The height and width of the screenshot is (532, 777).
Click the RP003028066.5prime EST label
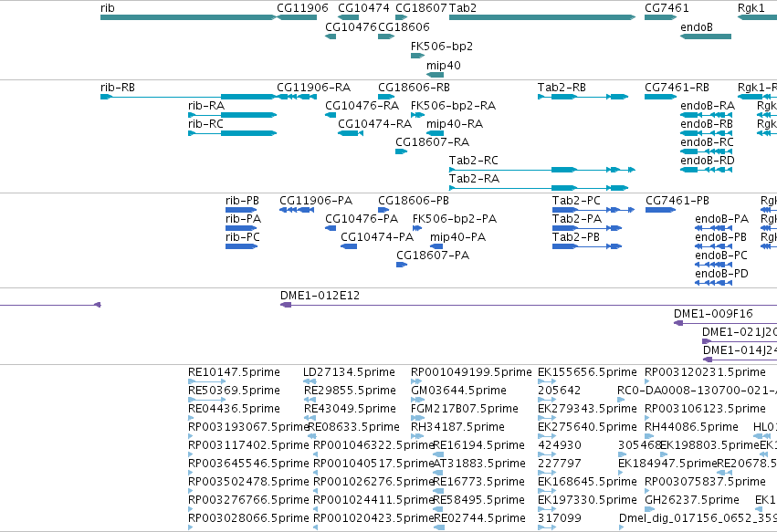(248, 518)
